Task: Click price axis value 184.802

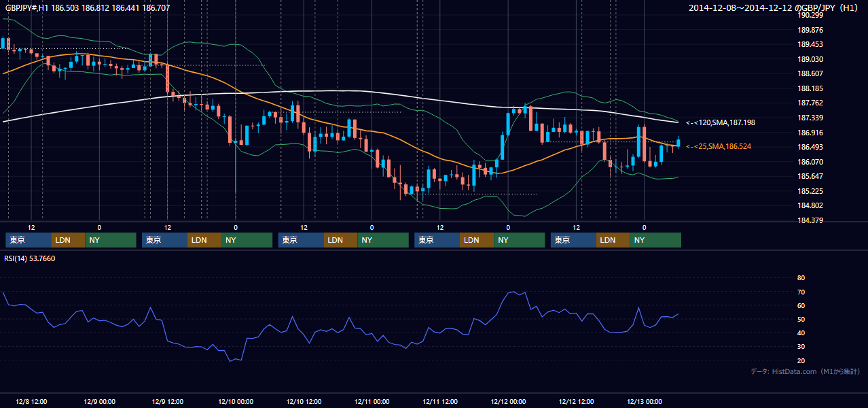Action: pyautogui.click(x=811, y=205)
